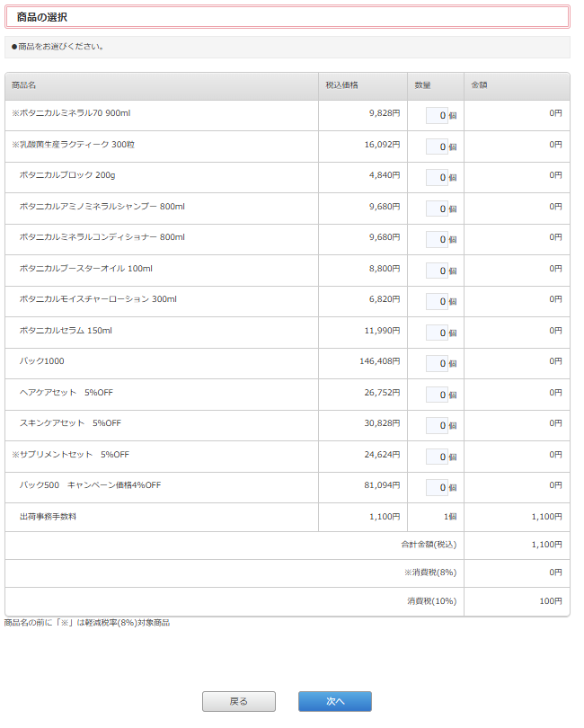Select quantity box for 乳酸菌生産ラクティーク 300粒
The width and height of the screenshot is (584, 728).
pyautogui.click(x=437, y=146)
